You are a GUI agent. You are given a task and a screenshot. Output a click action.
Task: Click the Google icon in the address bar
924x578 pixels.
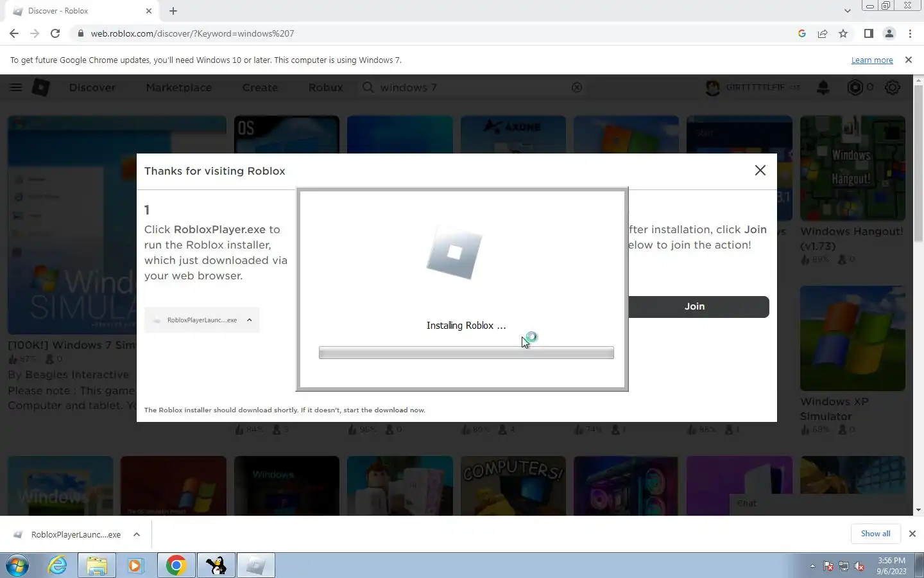[802, 33]
